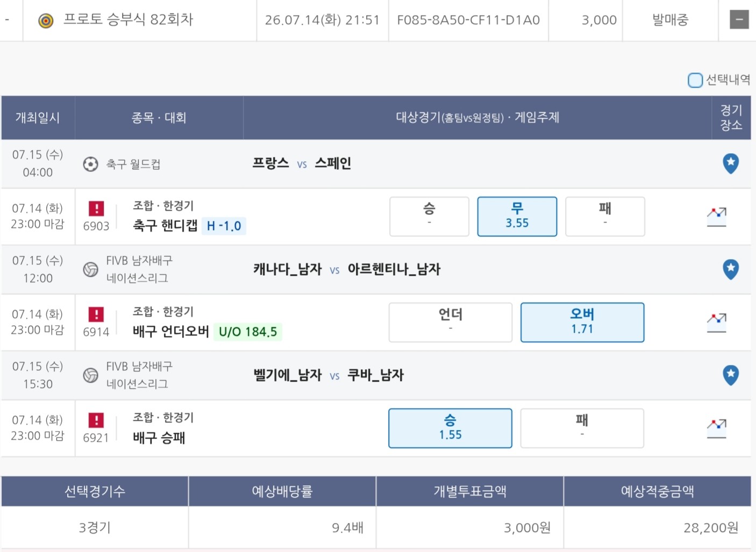Select 승 1.55 for 배구 승패
Viewport: 756px width, 552px height.
click(x=450, y=428)
